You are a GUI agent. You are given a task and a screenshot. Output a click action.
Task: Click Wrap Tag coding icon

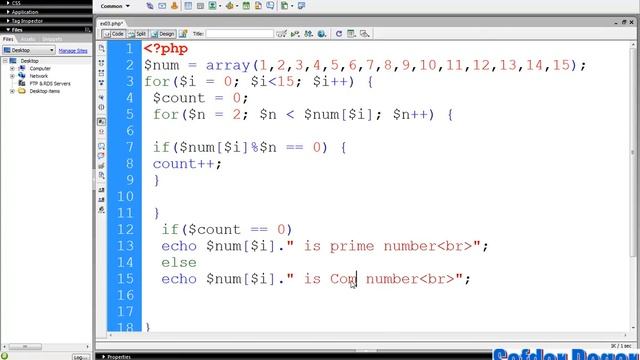102,166
